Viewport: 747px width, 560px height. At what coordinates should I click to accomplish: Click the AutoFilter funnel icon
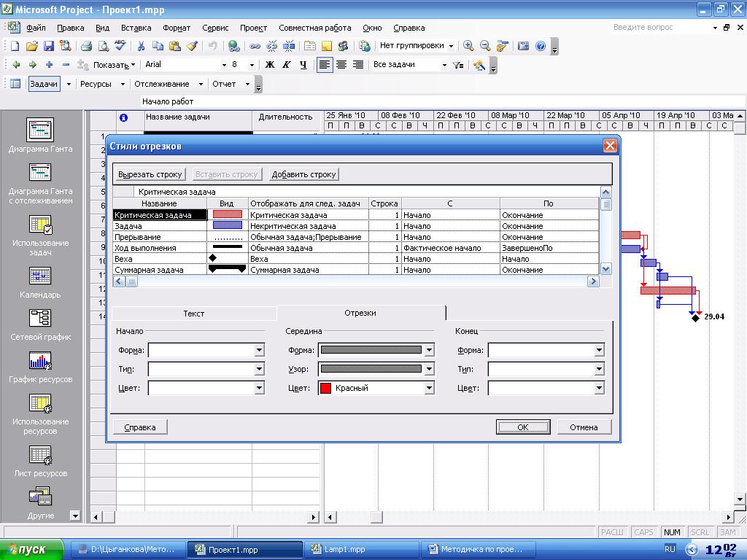(x=458, y=65)
